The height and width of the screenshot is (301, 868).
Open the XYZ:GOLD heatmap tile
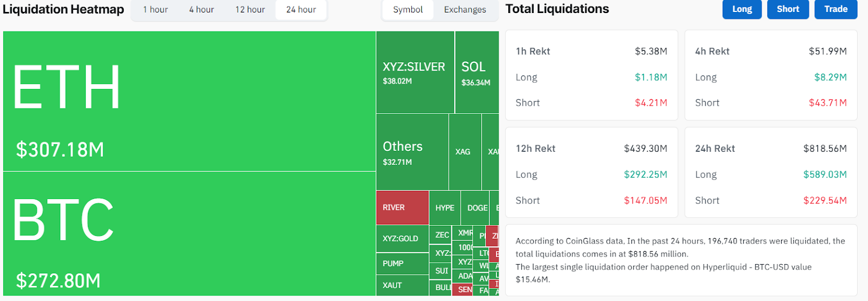click(x=402, y=239)
